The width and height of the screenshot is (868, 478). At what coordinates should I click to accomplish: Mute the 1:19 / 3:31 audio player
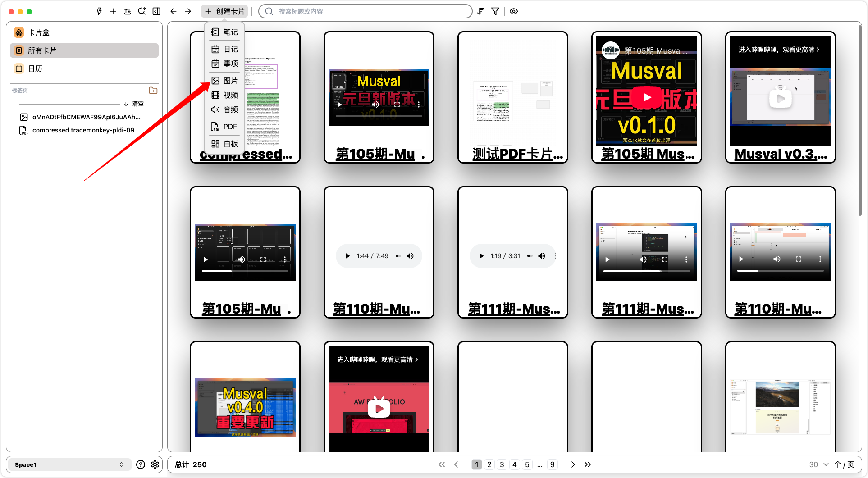542,256
